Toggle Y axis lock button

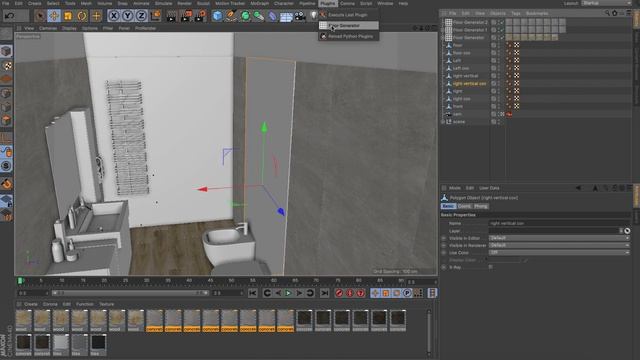(x=128, y=16)
